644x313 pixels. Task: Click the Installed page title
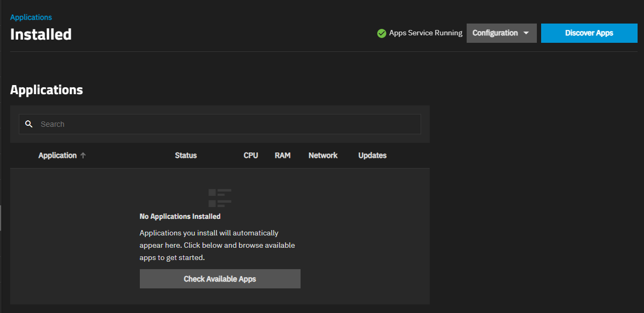41,34
